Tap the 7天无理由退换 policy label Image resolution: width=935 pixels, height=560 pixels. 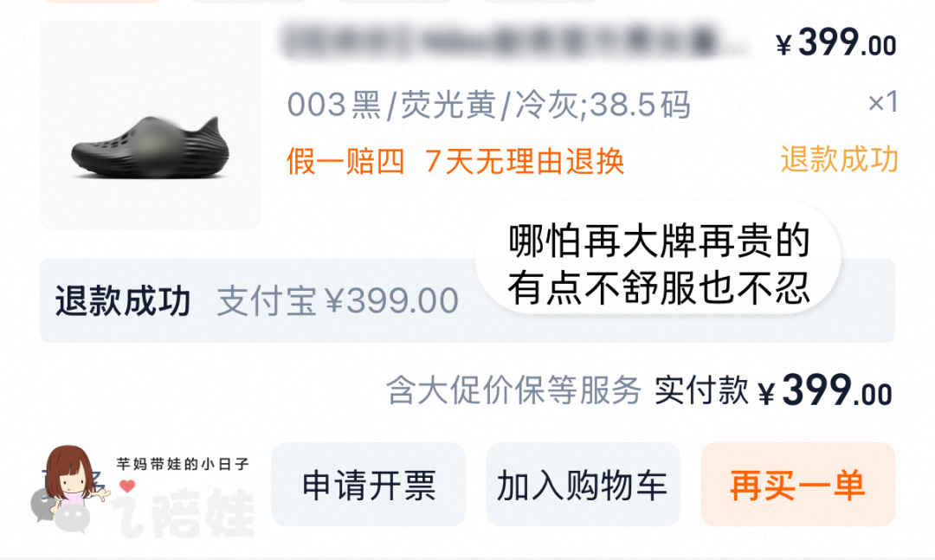525,161
